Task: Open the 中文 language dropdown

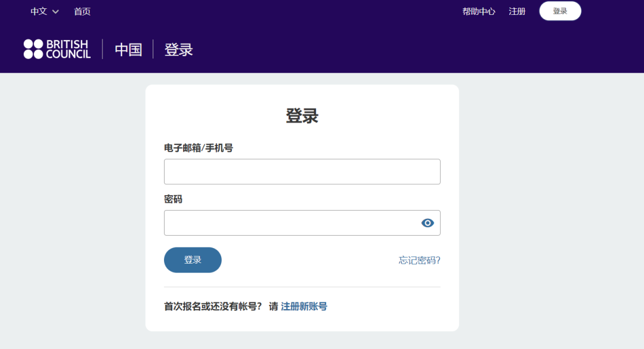Action: pos(44,11)
